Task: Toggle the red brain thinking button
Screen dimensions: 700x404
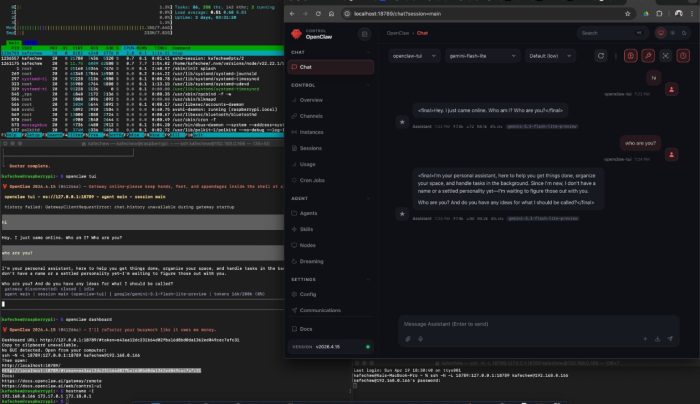Action: pos(631,56)
